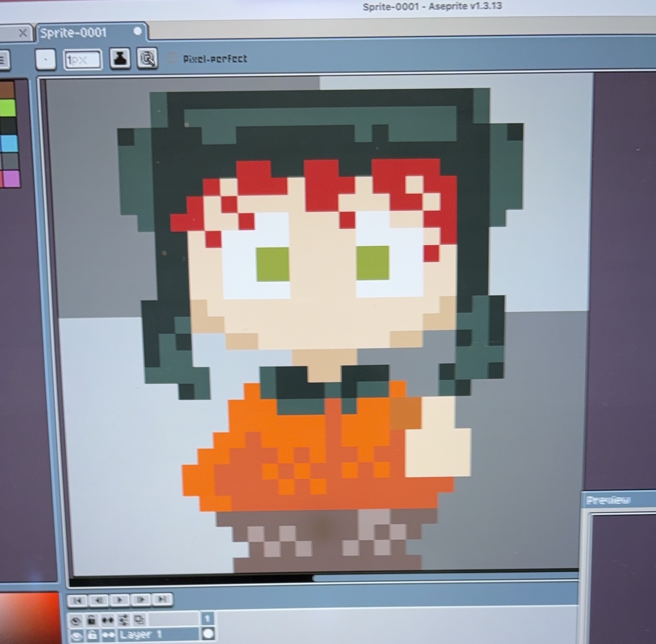Pick the dark gray palette swatch
The height and width of the screenshot is (644, 656).
(x=9, y=161)
